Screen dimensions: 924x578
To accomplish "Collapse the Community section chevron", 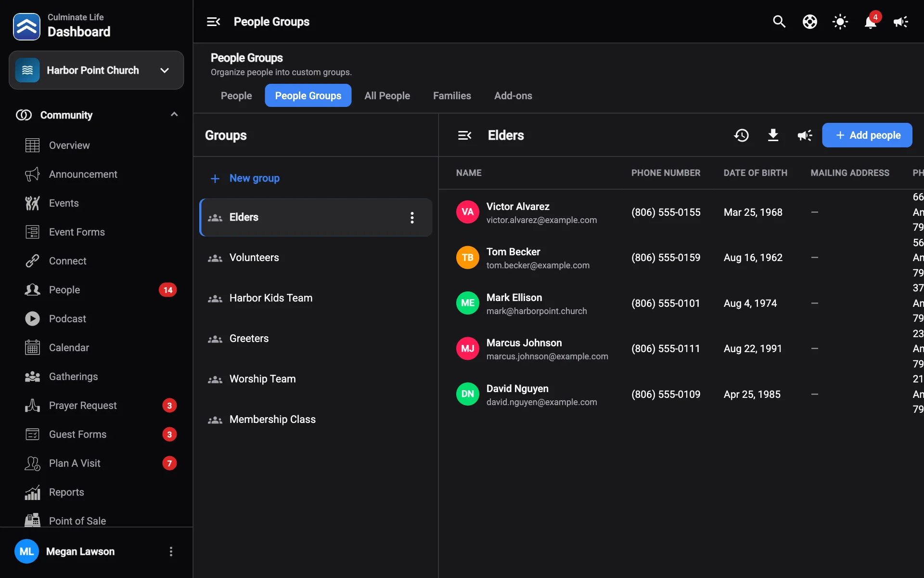I will (x=174, y=115).
